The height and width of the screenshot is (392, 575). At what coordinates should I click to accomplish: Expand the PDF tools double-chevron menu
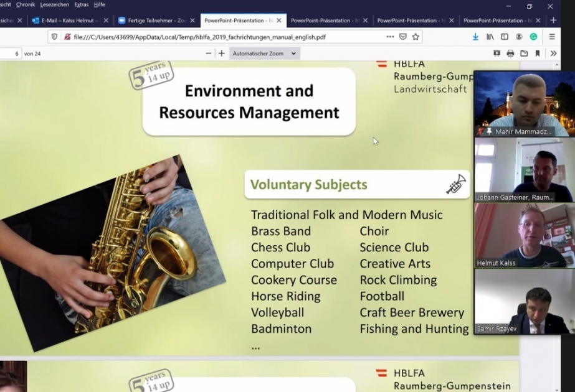click(x=553, y=54)
